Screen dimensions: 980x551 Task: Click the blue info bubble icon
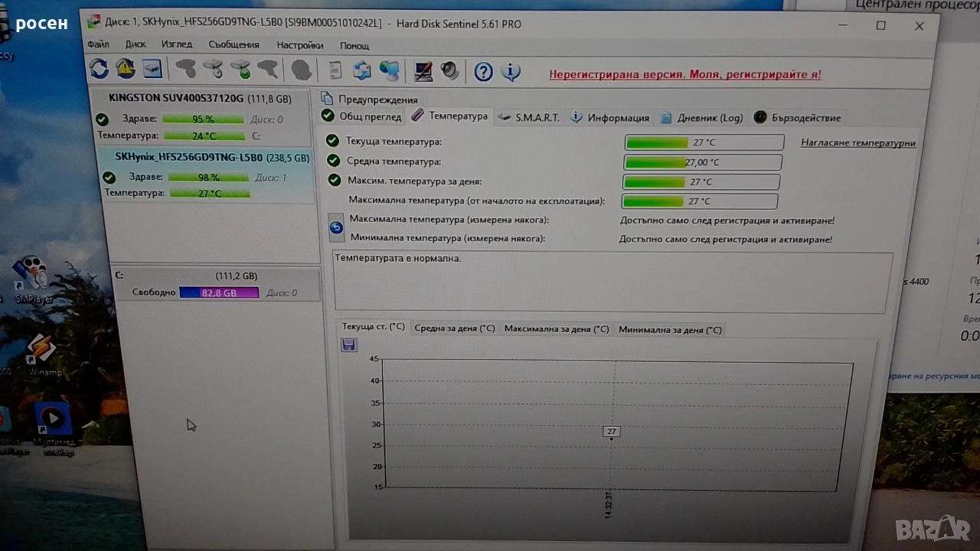(511, 72)
